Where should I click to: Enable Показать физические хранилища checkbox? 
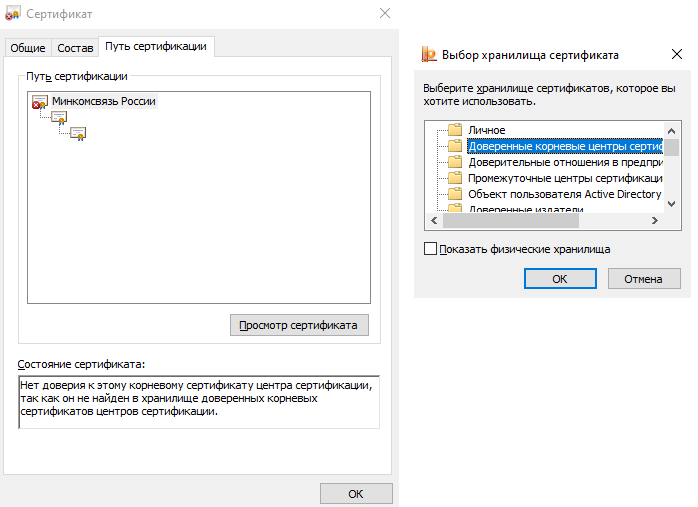[431, 249]
